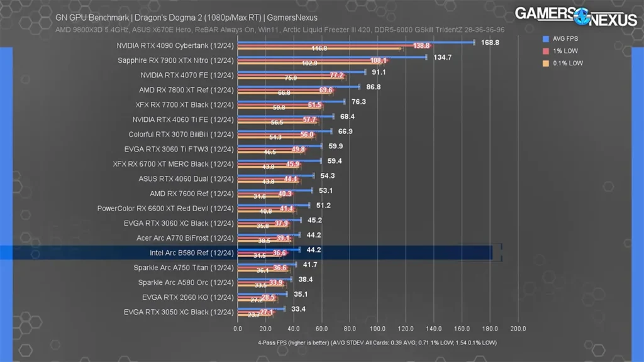Select the PowerColor RX 6600 XT Red Devil label
Screen dimensions: 644x362
[165, 209]
